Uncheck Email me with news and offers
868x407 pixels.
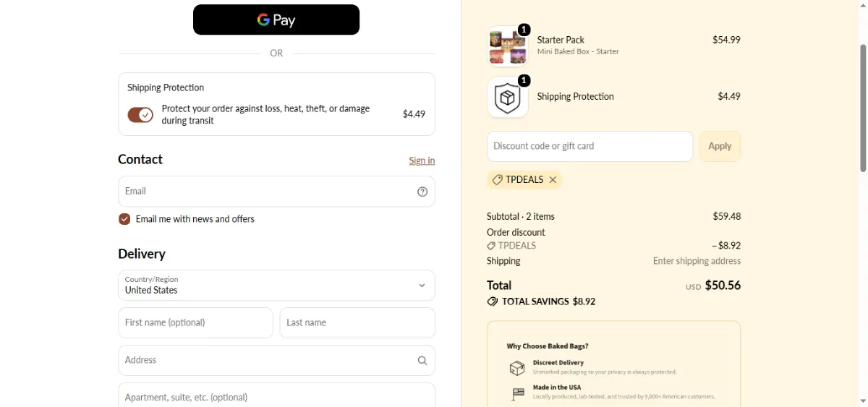click(124, 219)
